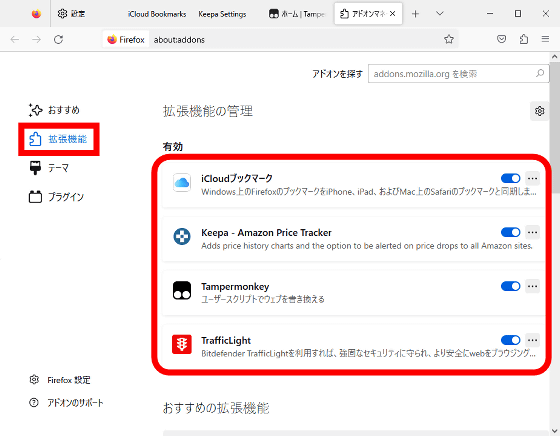Open more options for TrafficLight
This screenshot has width=560, height=436.
(x=532, y=340)
